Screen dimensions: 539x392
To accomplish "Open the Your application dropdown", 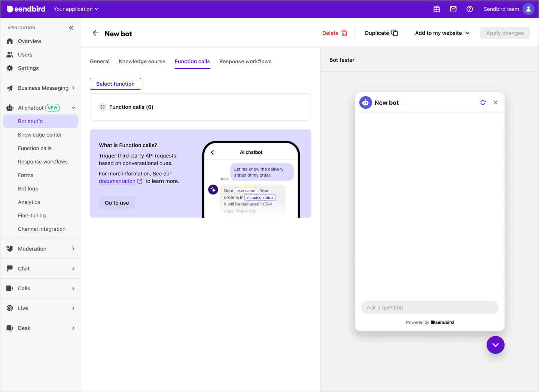I will [x=76, y=9].
